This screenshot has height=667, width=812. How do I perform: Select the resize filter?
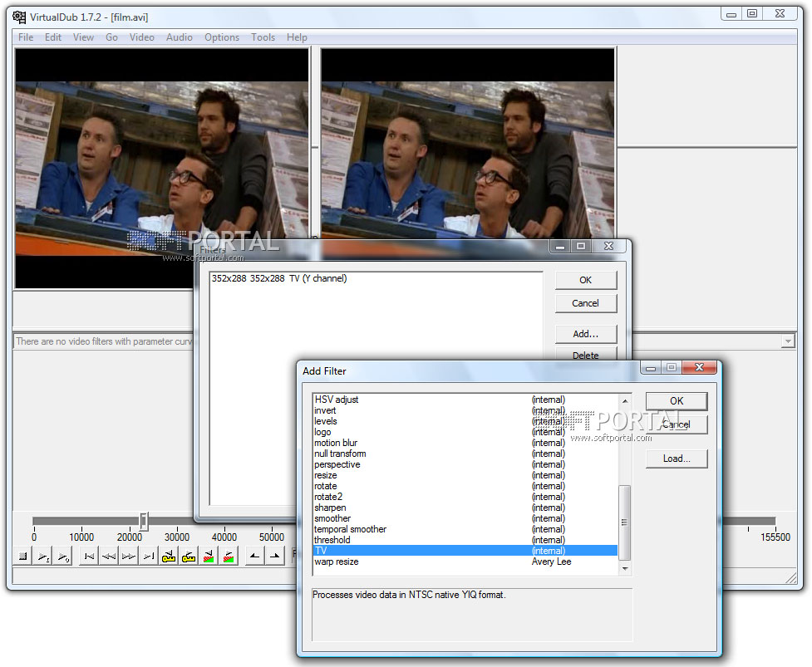click(x=465, y=476)
